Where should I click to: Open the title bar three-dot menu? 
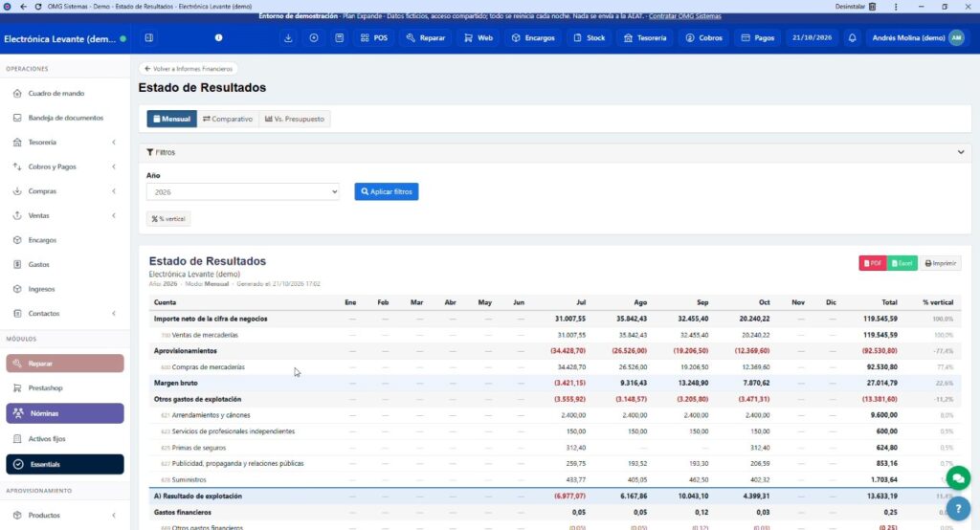[896, 7]
